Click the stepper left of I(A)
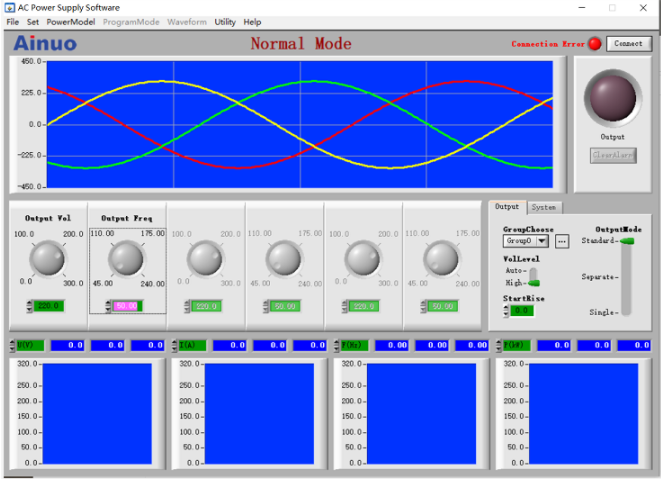The width and height of the screenshot is (661, 480). click(x=175, y=346)
